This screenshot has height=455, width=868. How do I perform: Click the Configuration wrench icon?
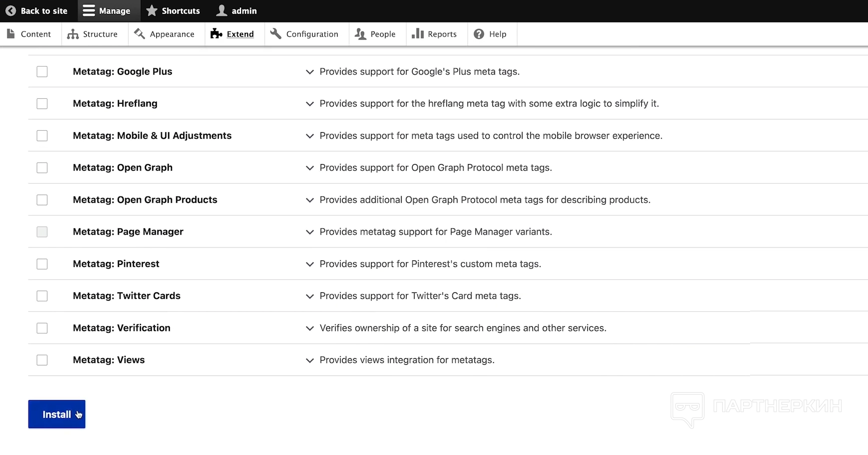[x=276, y=34]
